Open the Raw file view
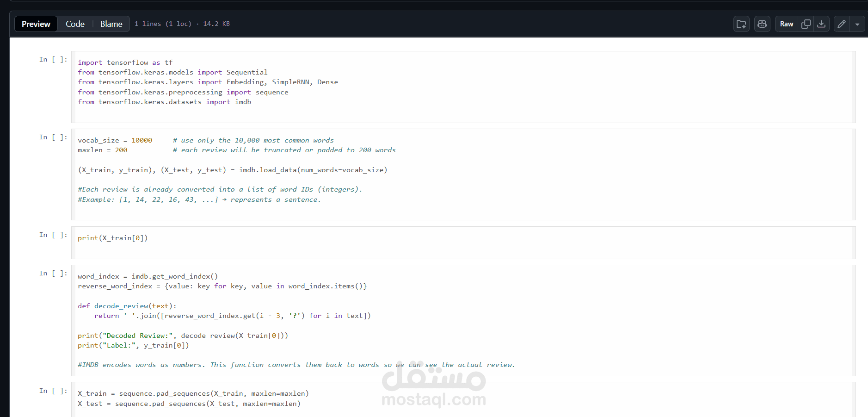 click(x=787, y=24)
